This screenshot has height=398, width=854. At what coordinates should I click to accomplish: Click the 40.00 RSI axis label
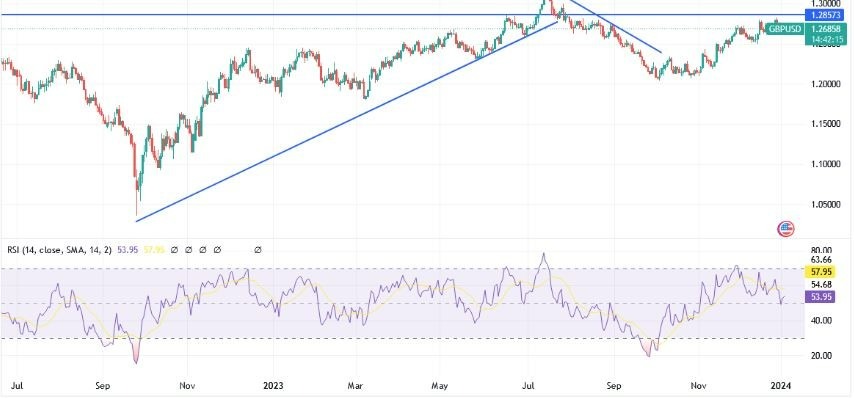[821, 321]
